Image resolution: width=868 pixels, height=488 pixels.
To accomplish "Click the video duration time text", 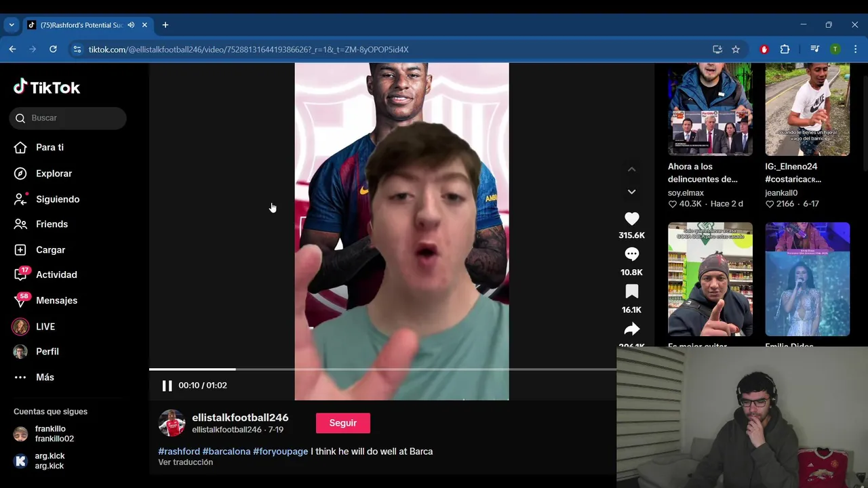I will pyautogui.click(x=203, y=386).
